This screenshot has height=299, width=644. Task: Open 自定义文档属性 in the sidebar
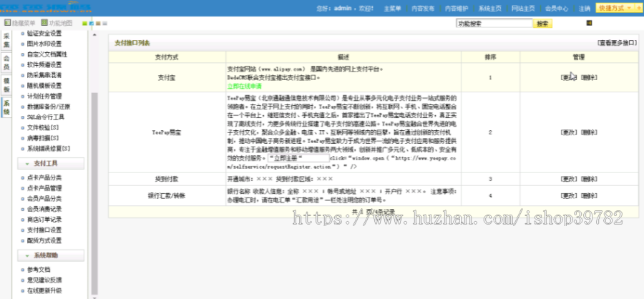[x=47, y=54]
